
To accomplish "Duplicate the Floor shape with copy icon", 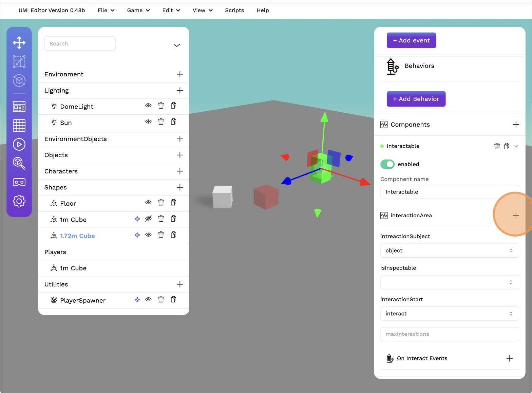I will click(173, 203).
